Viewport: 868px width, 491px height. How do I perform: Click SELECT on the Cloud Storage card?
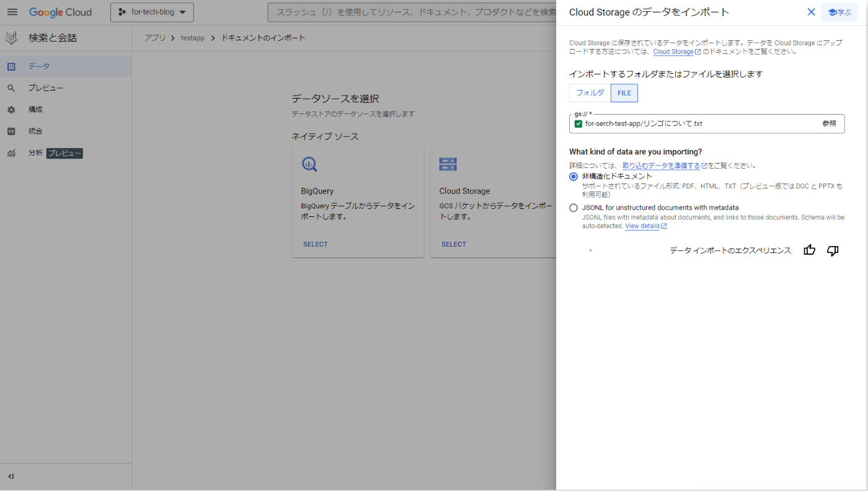click(454, 244)
